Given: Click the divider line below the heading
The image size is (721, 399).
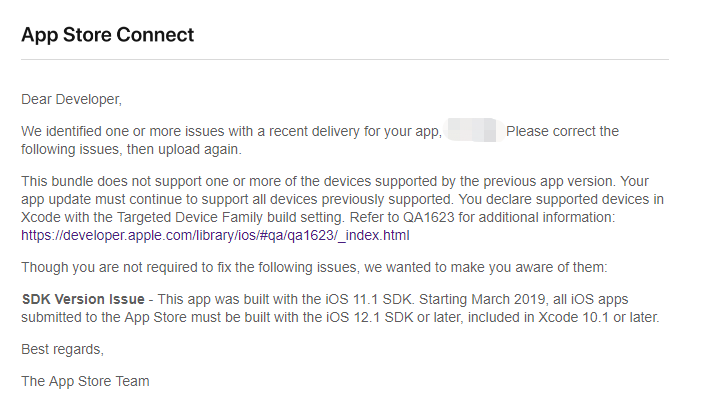Looking at the screenshot, I should tap(345, 59).
